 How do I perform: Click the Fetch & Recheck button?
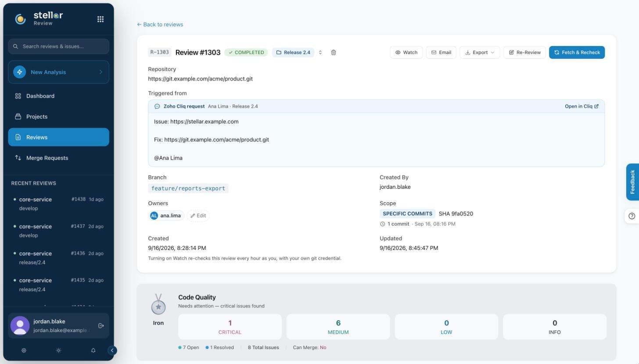pyautogui.click(x=577, y=53)
